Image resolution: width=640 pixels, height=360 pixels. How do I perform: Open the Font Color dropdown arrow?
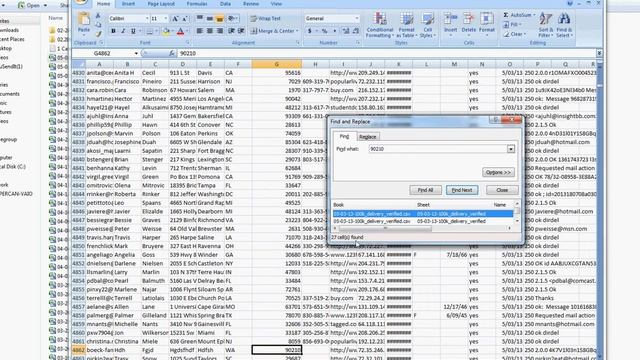click(187, 31)
